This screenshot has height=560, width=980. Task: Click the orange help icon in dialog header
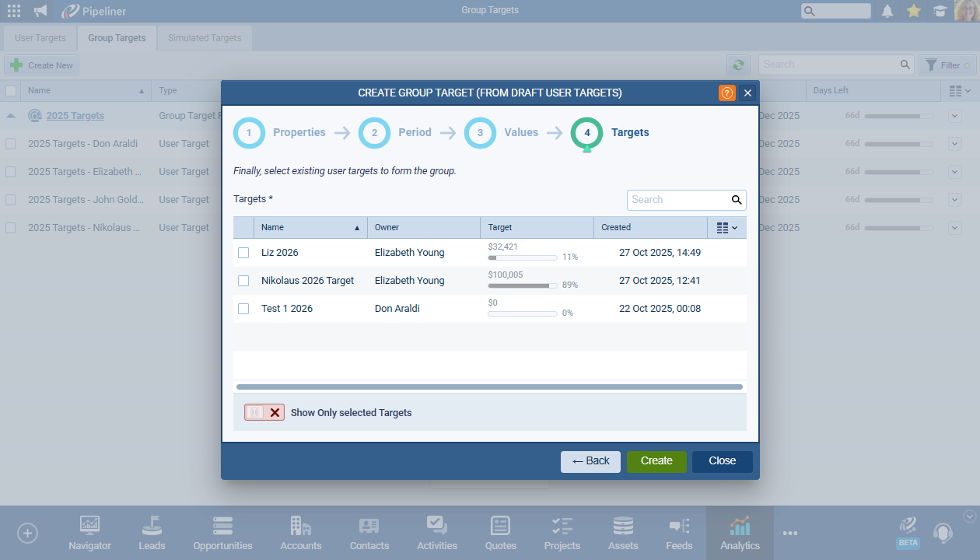click(726, 93)
